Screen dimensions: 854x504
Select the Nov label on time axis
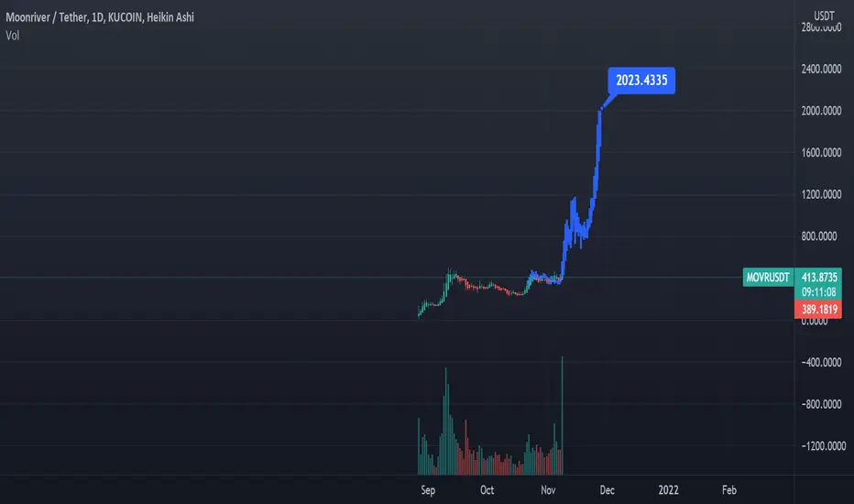pos(548,490)
